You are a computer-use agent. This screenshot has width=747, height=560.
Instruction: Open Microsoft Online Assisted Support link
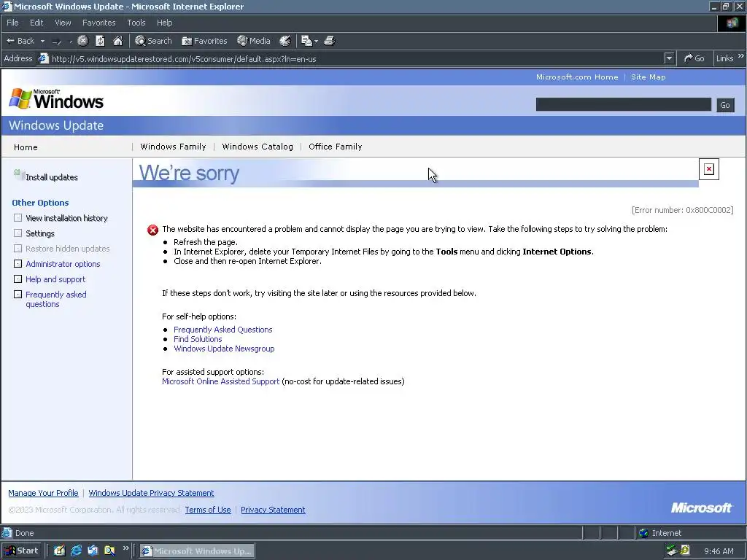point(220,381)
